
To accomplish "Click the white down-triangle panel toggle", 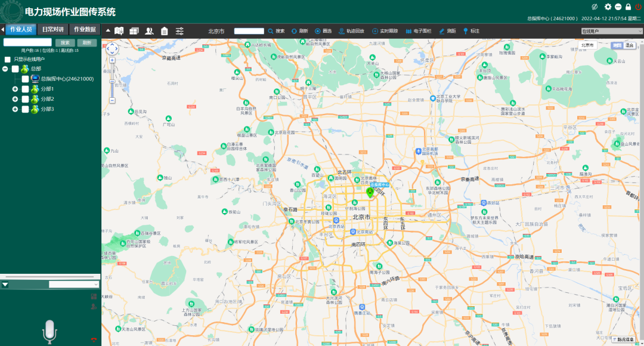I will pos(5,285).
